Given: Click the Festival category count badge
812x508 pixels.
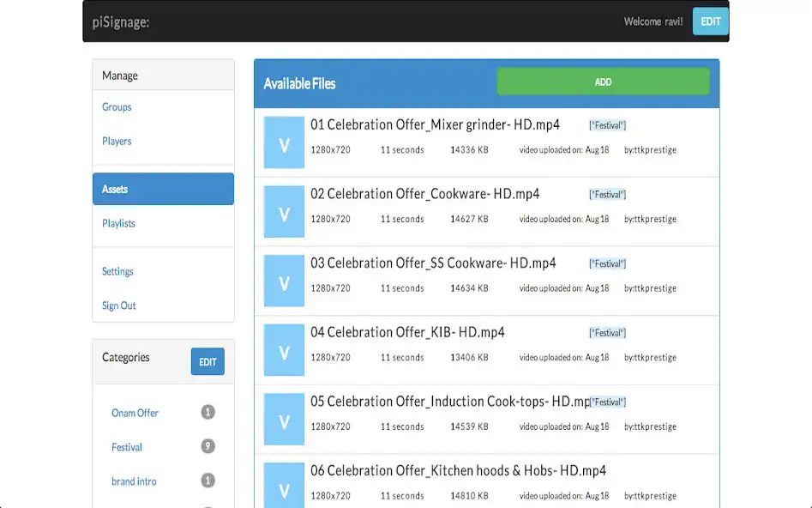Looking at the screenshot, I should point(208,446).
